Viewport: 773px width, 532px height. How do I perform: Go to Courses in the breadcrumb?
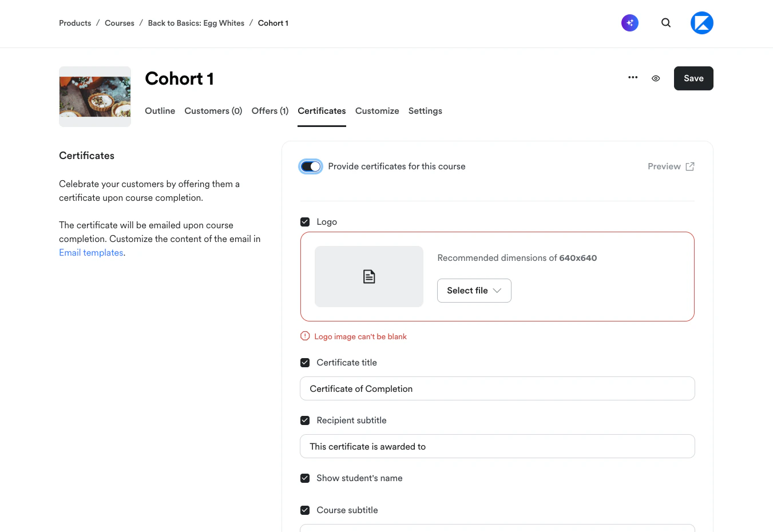(120, 23)
